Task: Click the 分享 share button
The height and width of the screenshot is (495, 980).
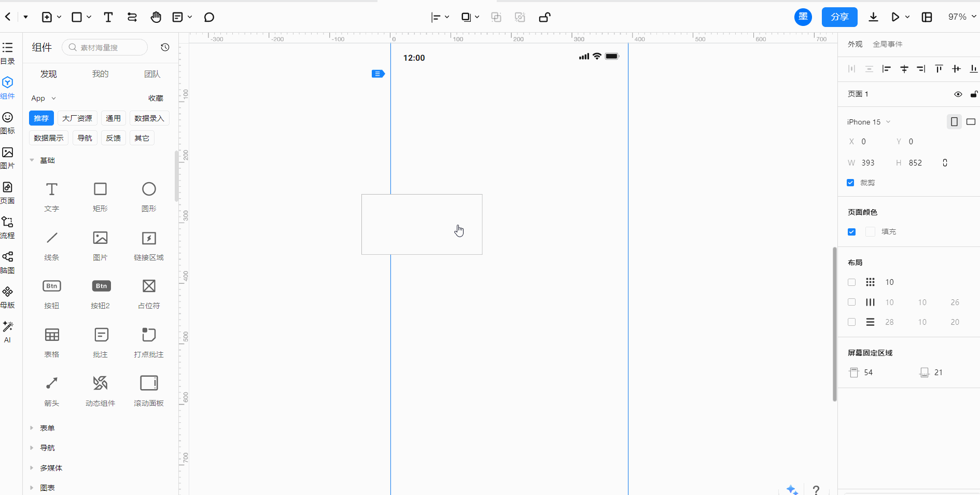Action: point(839,17)
